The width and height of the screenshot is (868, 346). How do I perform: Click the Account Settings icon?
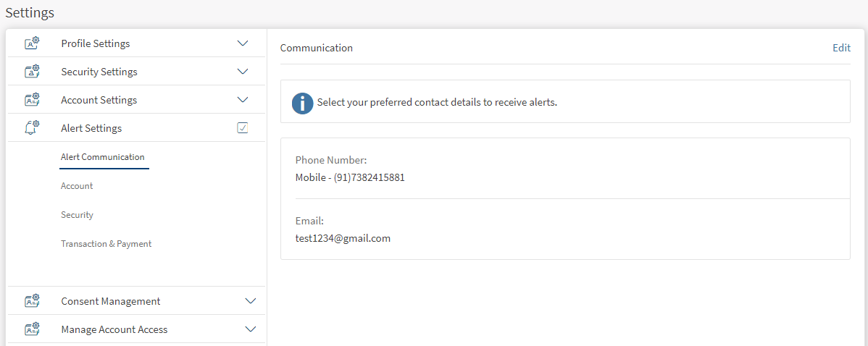32,100
